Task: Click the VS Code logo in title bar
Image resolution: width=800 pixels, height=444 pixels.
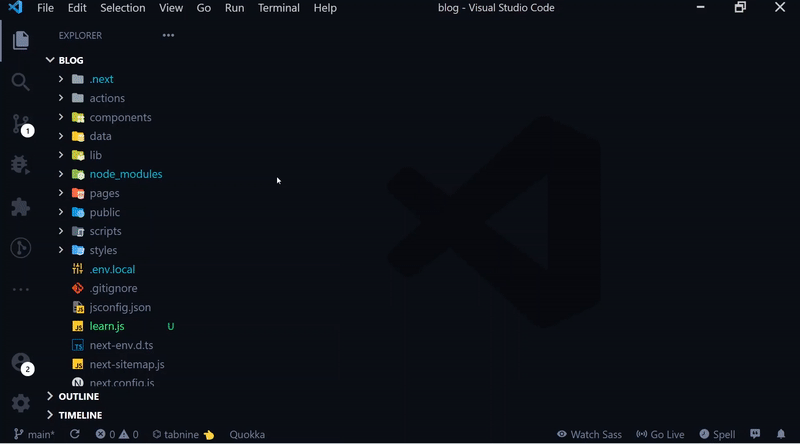Action: 15,8
